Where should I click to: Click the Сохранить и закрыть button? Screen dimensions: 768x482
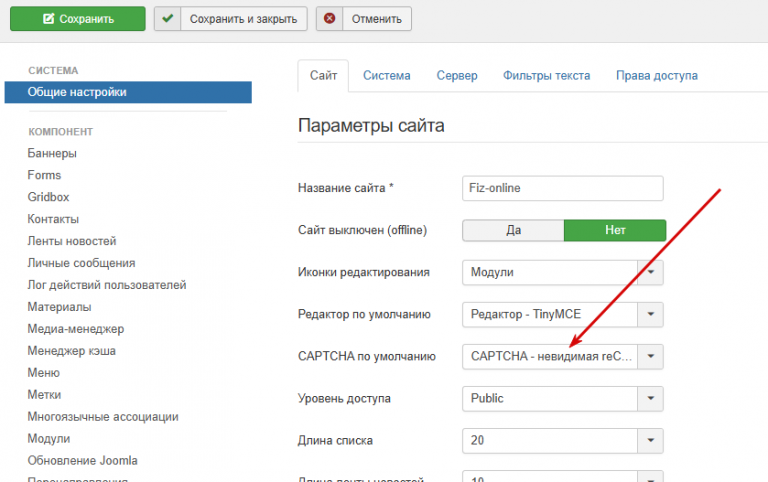click(231, 19)
